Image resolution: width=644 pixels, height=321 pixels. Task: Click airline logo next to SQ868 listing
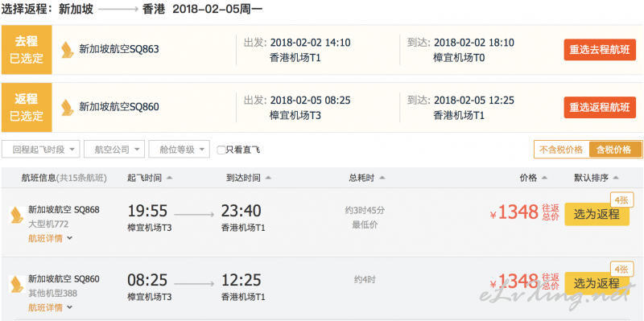pyautogui.click(x=16, y=215)
